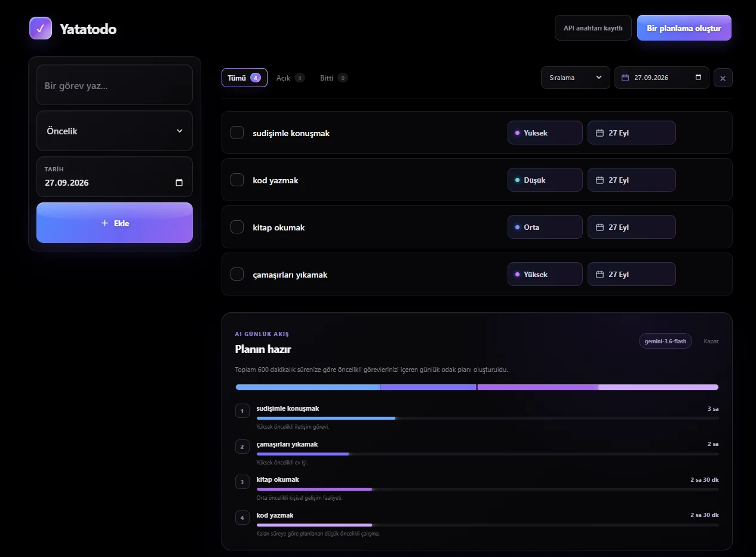Open calendar picker in the TARİH field
This screenshot has width=756, height=557.
pyautogui.click(x=179, y=183)
